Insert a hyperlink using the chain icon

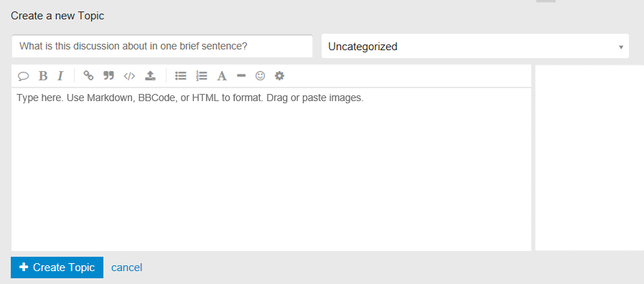(88, 75)
